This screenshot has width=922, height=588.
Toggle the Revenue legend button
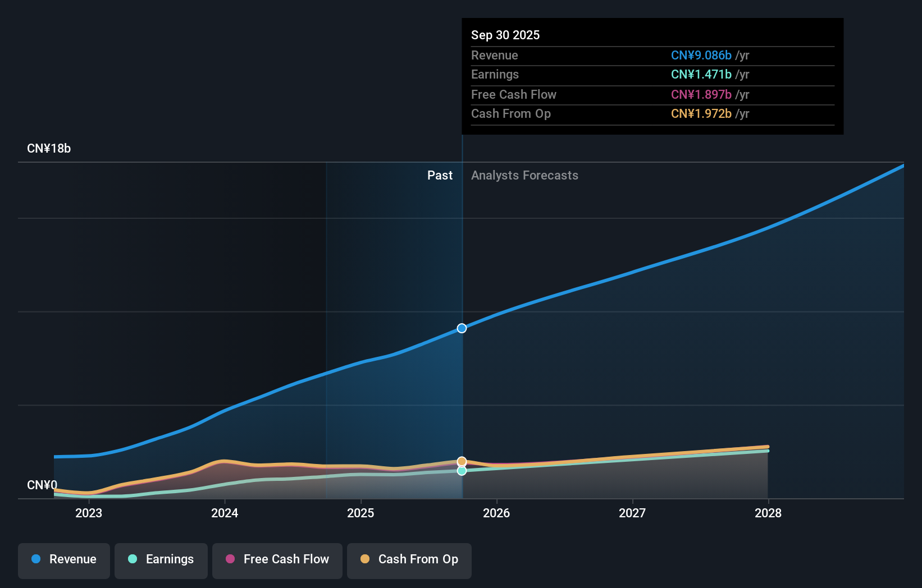[63, 559]
